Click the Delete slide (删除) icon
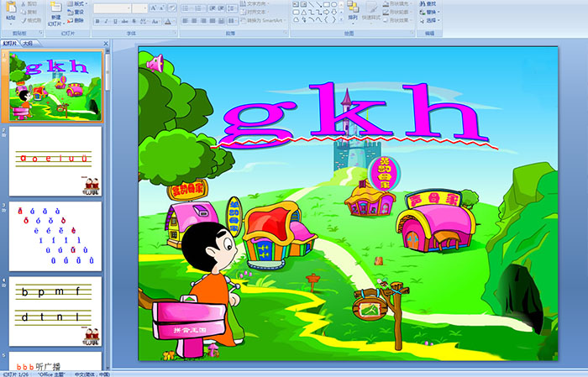 [x=78, y=21]
